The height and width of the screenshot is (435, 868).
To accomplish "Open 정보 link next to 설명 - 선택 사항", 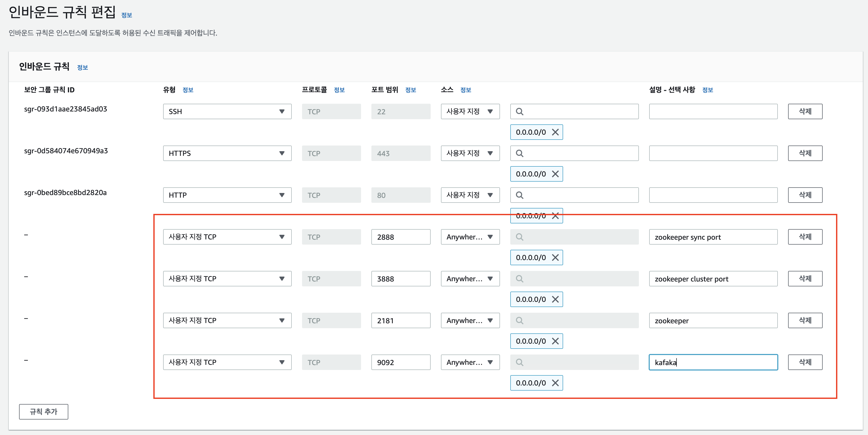I will (x=708, y=90).
